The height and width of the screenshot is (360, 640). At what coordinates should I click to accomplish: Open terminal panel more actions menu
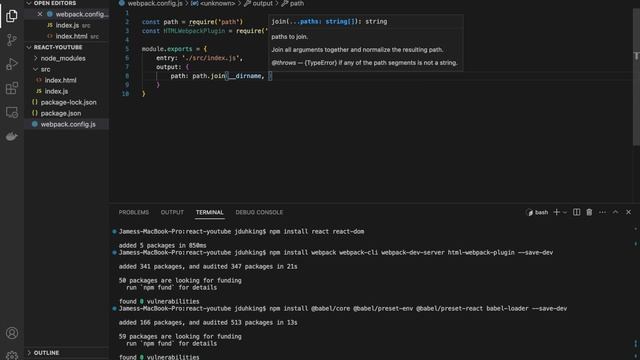pyautogui.click(x=602, y=212)
